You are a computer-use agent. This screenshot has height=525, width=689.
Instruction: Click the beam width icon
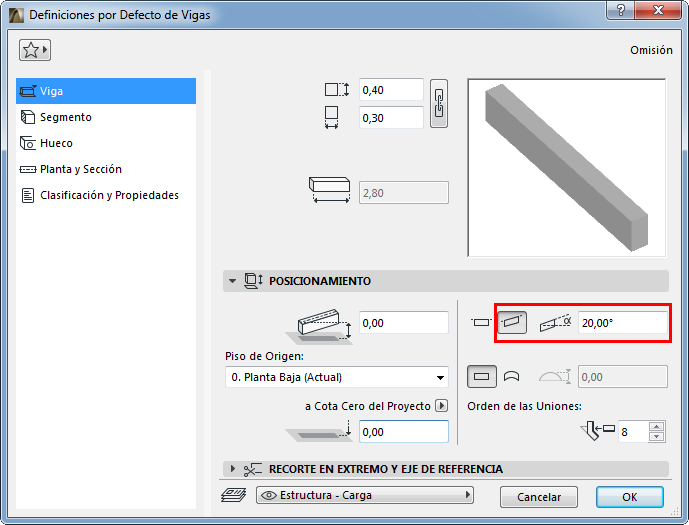coord(332,117)
